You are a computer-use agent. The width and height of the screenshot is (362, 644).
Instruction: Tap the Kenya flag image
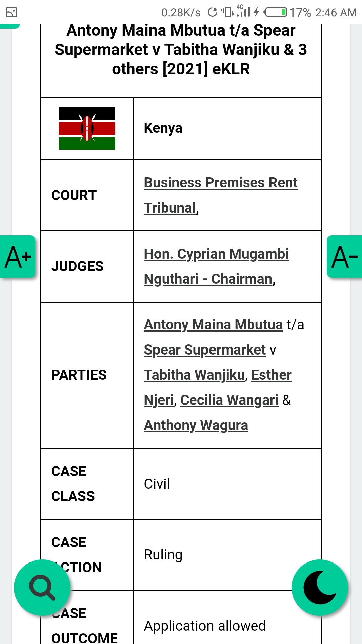pos(87,128)
